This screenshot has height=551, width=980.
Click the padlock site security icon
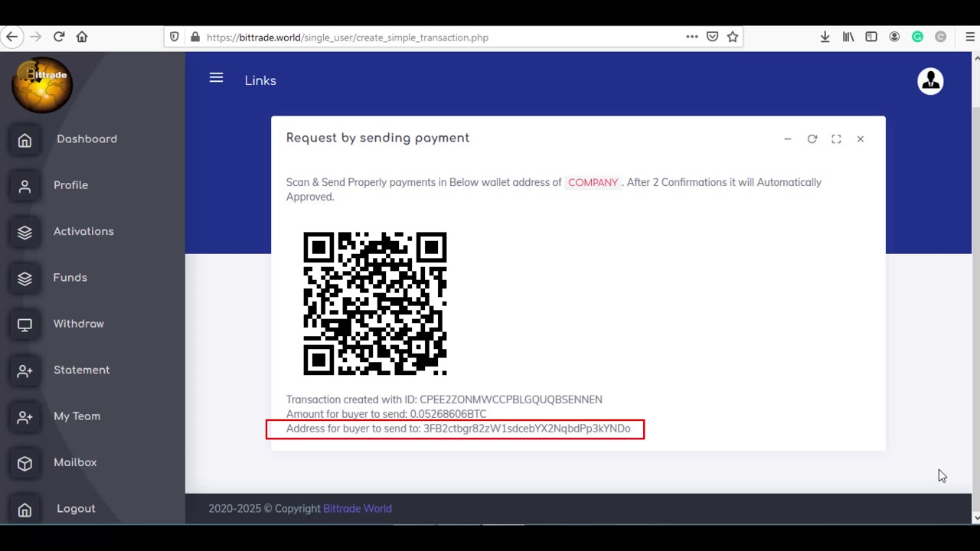coord(194,37)
